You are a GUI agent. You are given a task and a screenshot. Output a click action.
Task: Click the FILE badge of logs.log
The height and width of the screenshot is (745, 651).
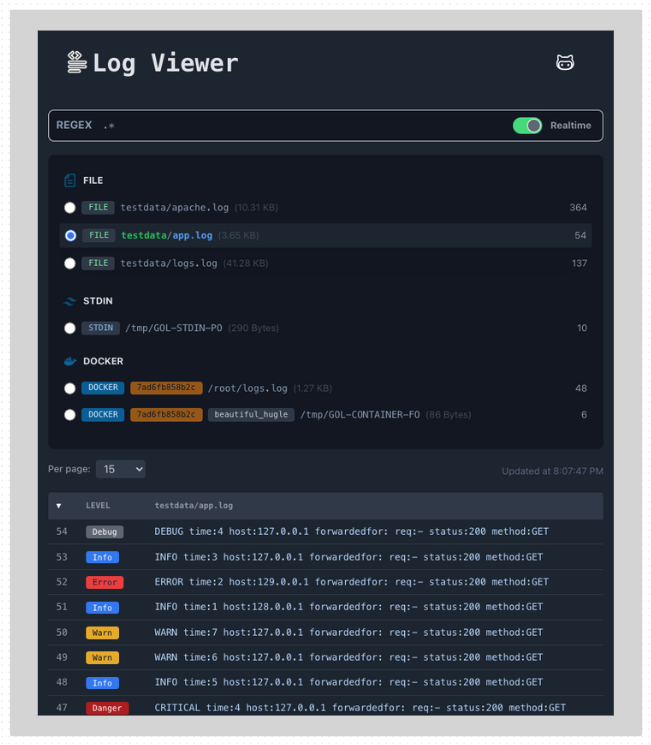pos(98,263)
